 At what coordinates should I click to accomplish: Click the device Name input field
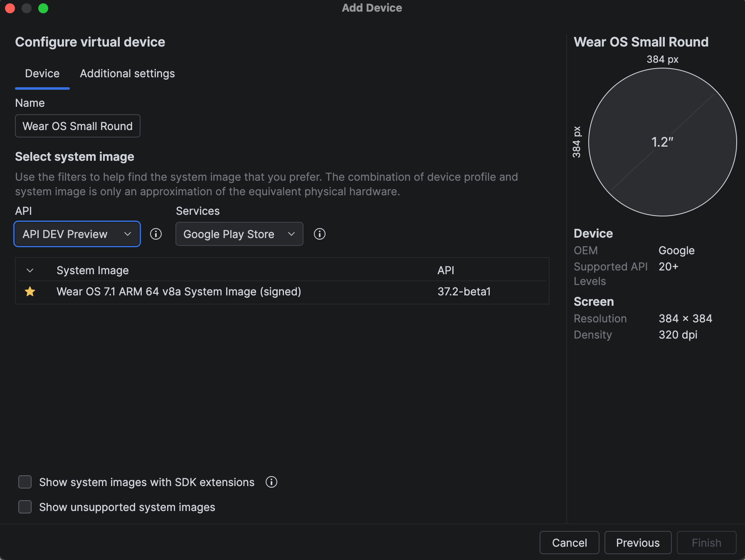pos(78,126)
